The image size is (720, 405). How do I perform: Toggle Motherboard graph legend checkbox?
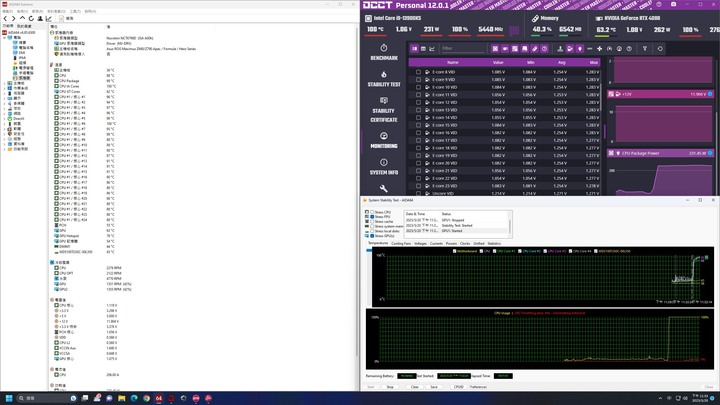(455, 251)
